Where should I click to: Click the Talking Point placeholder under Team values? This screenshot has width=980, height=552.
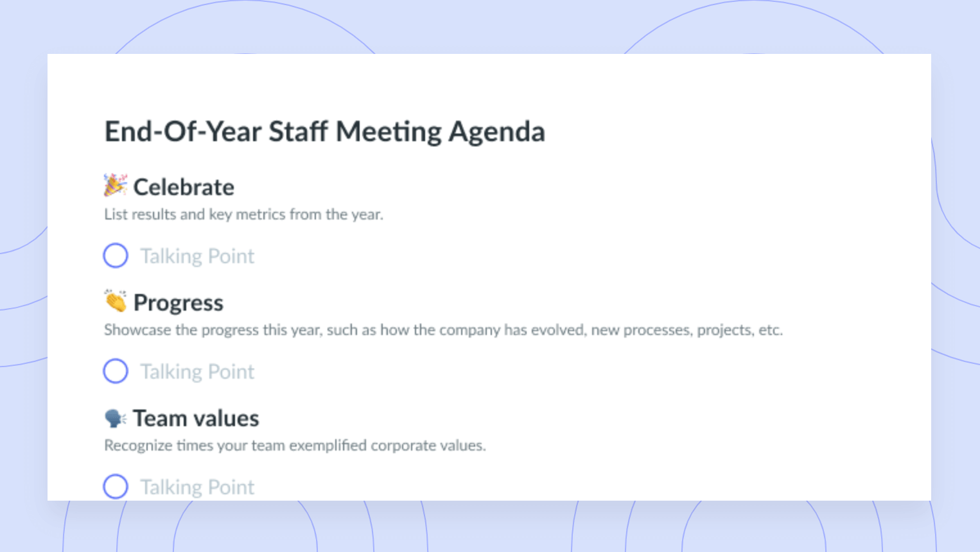coord(197,487)
